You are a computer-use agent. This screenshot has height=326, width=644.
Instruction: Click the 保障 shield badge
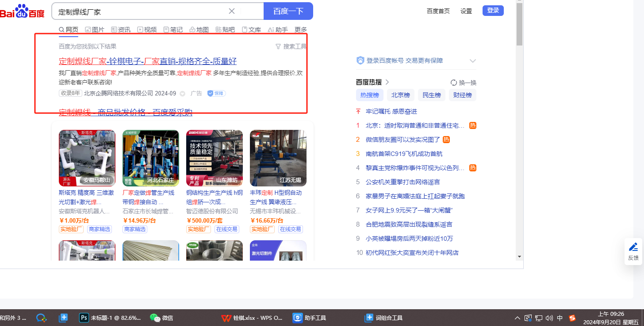pyautogui.click(x=217, y=93)
